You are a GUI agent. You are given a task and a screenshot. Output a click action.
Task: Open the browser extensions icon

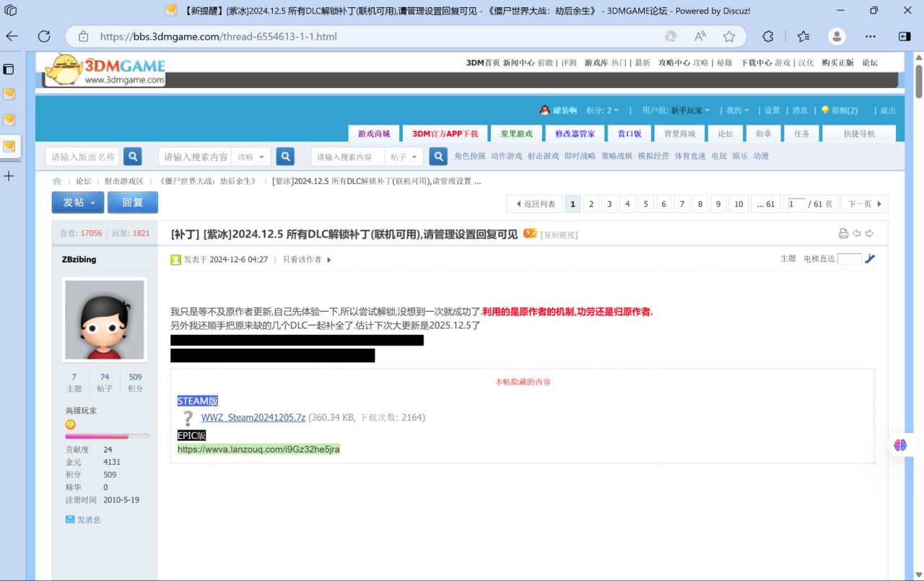[x=768, y=36]
